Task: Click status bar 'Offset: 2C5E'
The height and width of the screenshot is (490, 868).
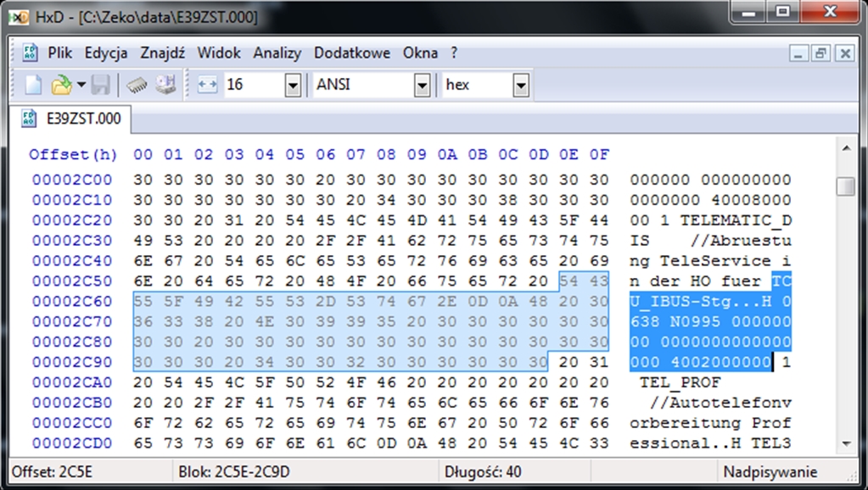Action: tap(52, 471)
